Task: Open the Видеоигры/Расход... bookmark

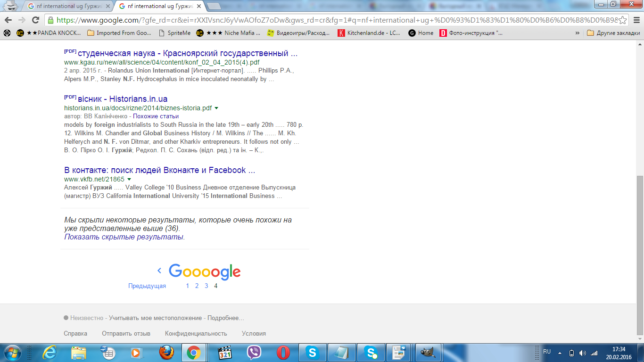Action: (x=299, y=33)
